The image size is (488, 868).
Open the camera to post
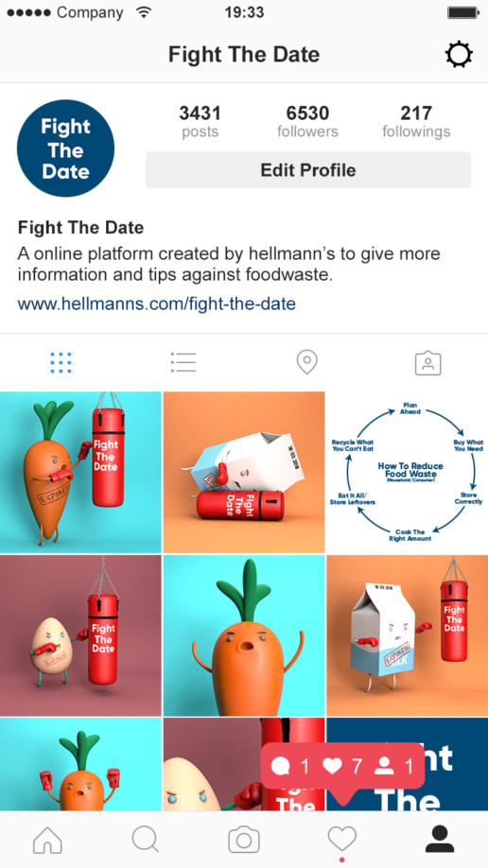pos(244,840)
